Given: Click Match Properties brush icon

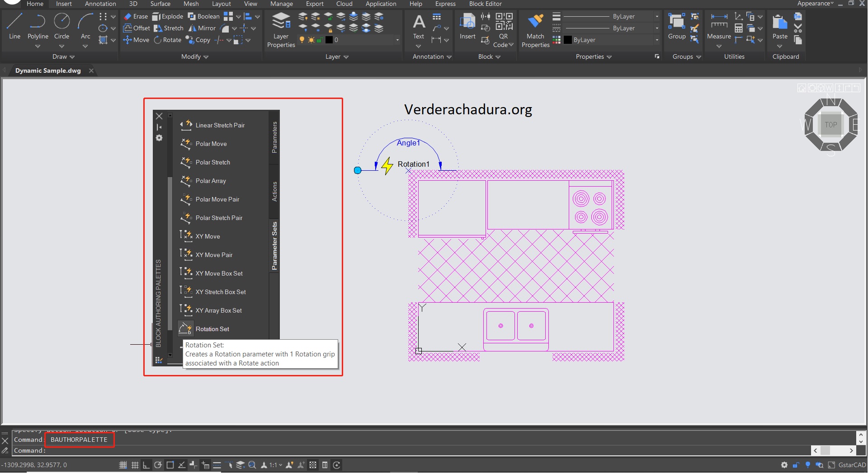Looking at the screenshot, I should [x=535, y=21].
